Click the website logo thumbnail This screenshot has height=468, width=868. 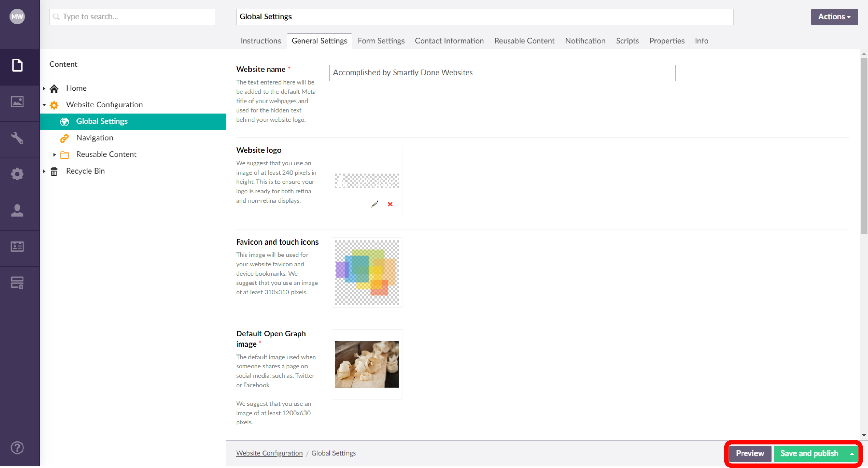(367, 181)
